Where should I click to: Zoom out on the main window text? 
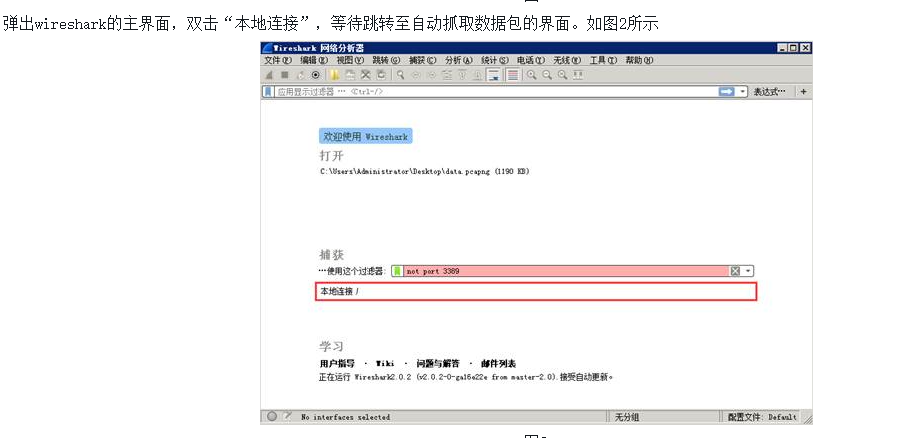coord(547,75)
